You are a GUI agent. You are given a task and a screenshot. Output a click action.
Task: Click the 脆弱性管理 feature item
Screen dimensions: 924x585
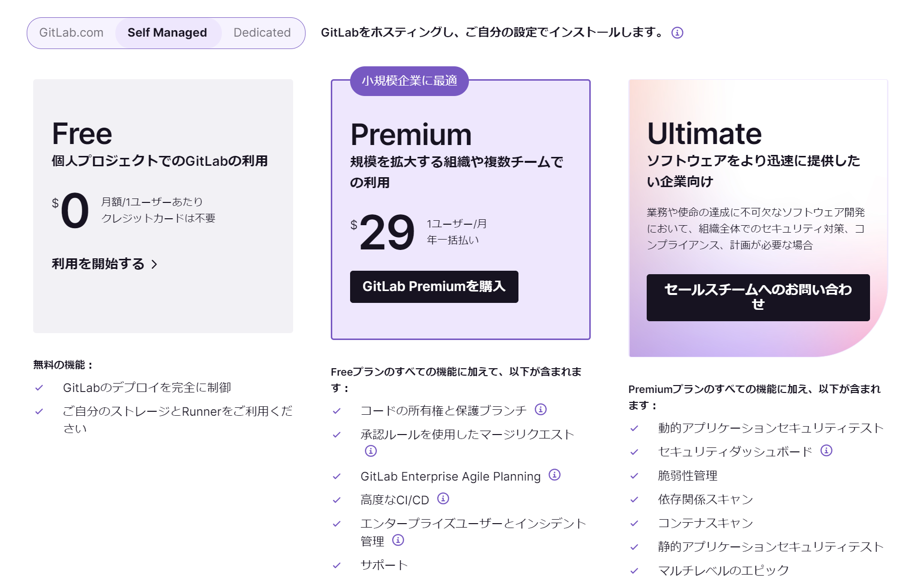click(x=687, y=476)
